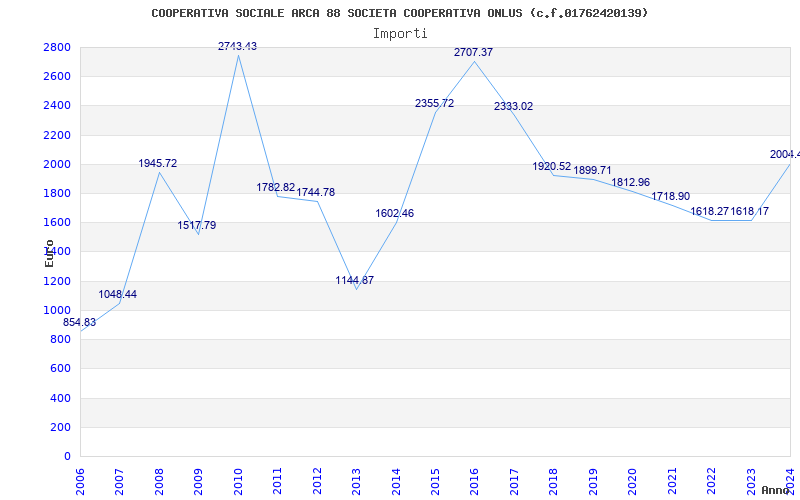
Task: Click the 2006 year axis label
Action: click(80, 482)
